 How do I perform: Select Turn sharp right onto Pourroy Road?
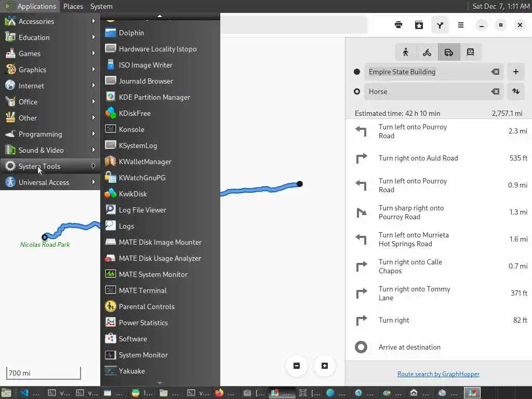[x=438, y=212]
